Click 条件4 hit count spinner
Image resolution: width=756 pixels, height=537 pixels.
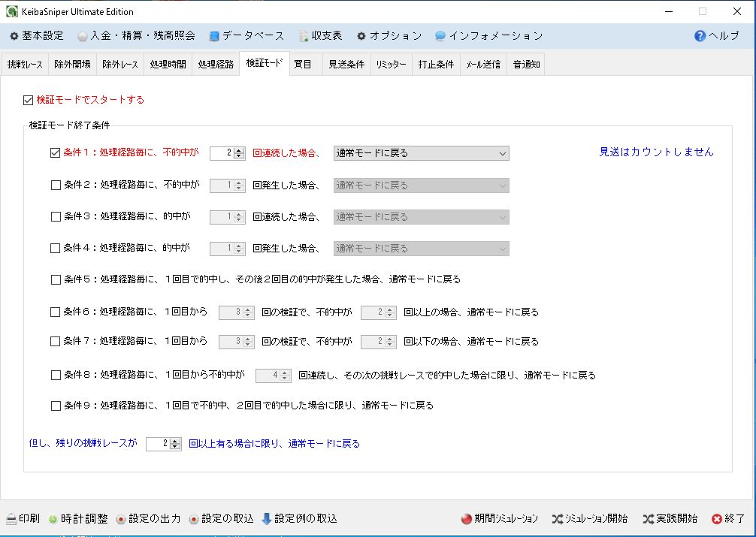click(228, 249)
